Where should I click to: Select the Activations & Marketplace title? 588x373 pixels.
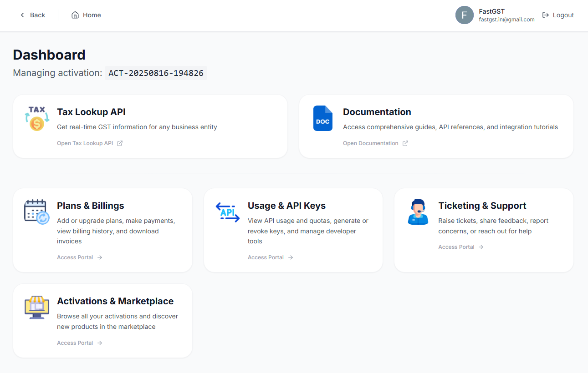(115, 301)
